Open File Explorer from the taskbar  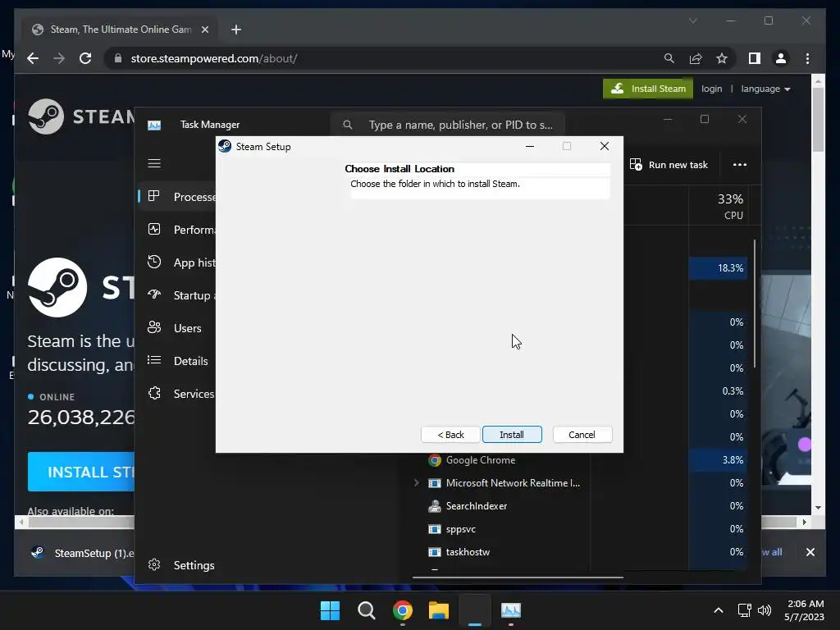pos(438,610)
